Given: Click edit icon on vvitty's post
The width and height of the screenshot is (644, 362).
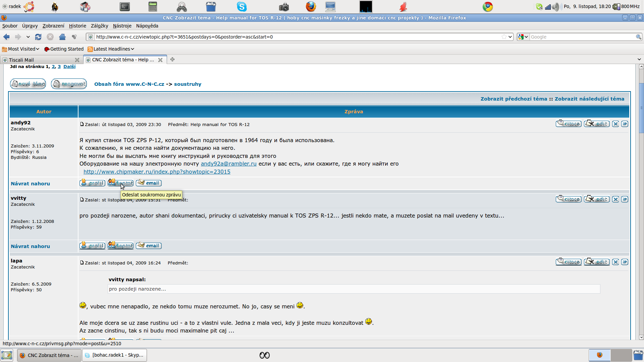Looking at the screenshot, I should 597,199.
